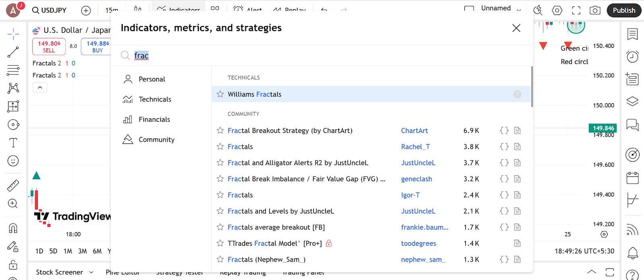Select the trend line drawing tool
This screenshot has width=644, height=280.
tap(13, 52)
